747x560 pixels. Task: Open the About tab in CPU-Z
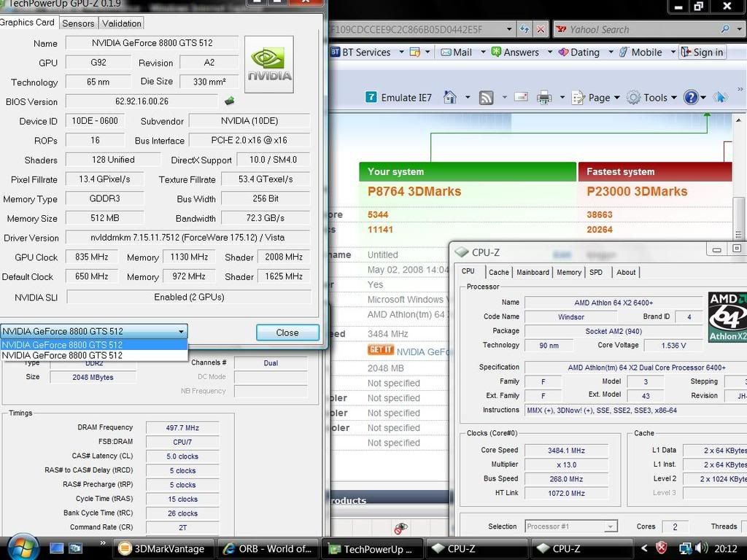pos(626,273)
